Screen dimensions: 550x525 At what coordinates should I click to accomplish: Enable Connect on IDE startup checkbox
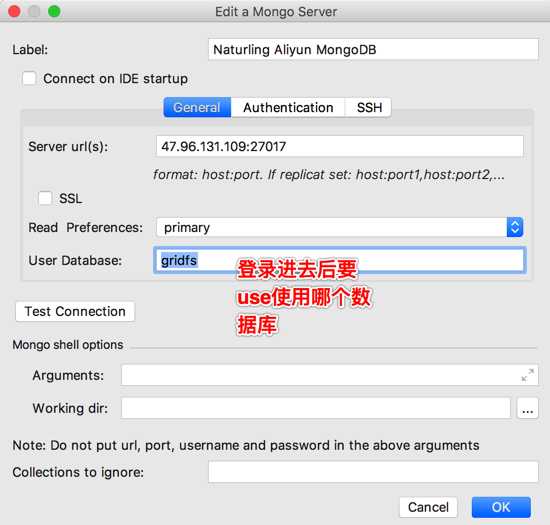pos(29,78)
